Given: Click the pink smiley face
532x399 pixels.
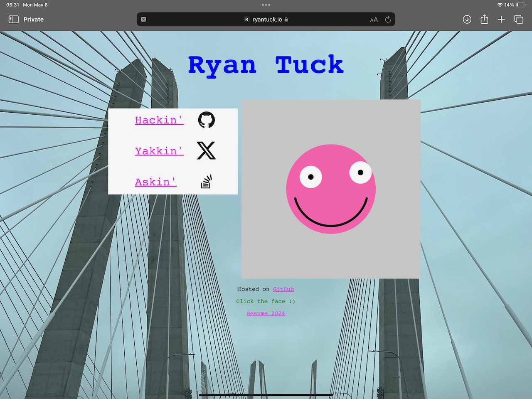Looking at the screenshot, I should tap(331, 189).
